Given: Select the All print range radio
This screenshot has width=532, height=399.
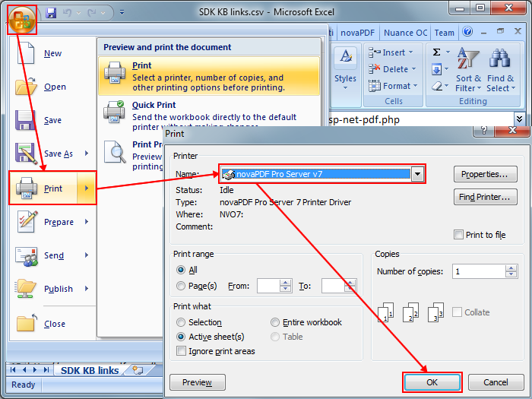Looking at the screenshot, I should [x=181, y=270].
